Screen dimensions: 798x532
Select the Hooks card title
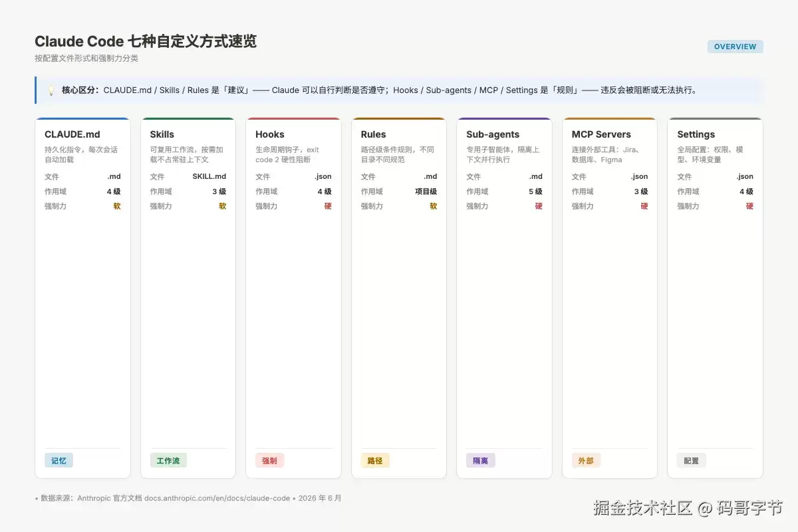coord(270,134)
